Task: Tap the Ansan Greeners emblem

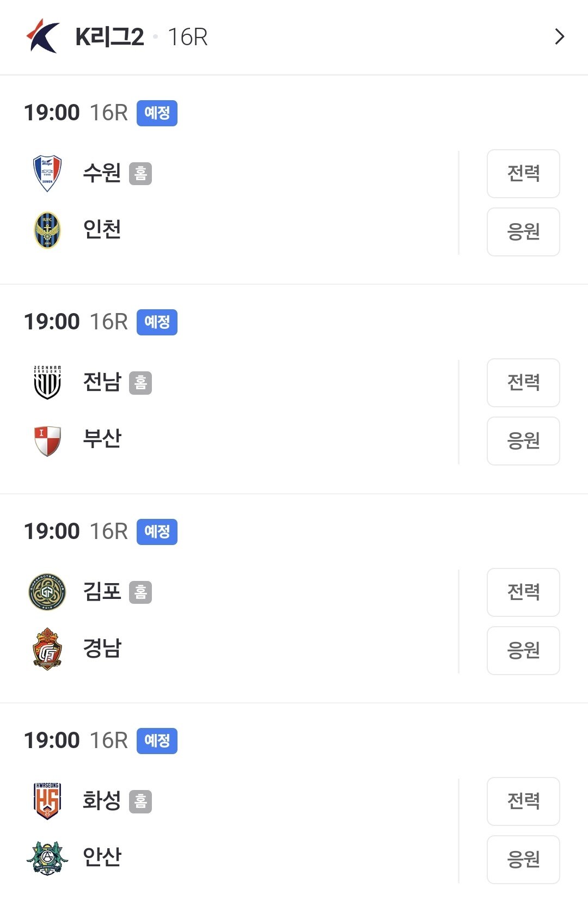Action: [x=47, y=858]
